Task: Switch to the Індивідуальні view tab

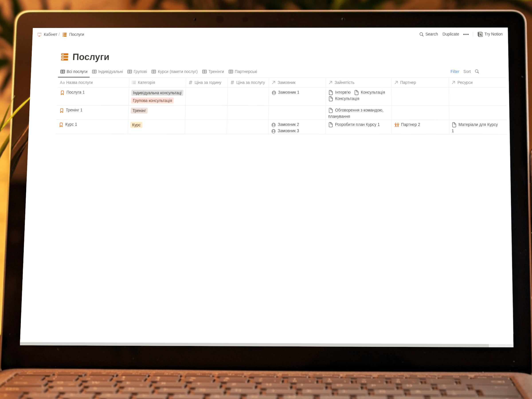Action: [x=107, y=72]
